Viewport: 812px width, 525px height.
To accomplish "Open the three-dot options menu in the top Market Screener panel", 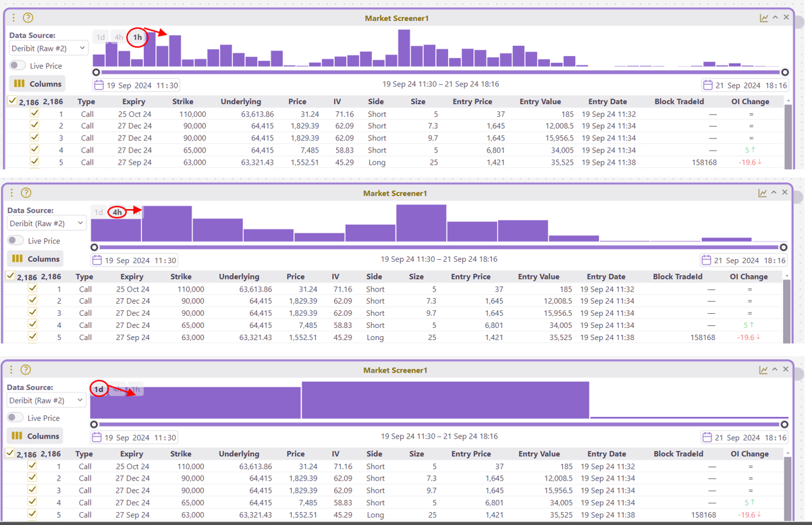I will click(13, 18).
